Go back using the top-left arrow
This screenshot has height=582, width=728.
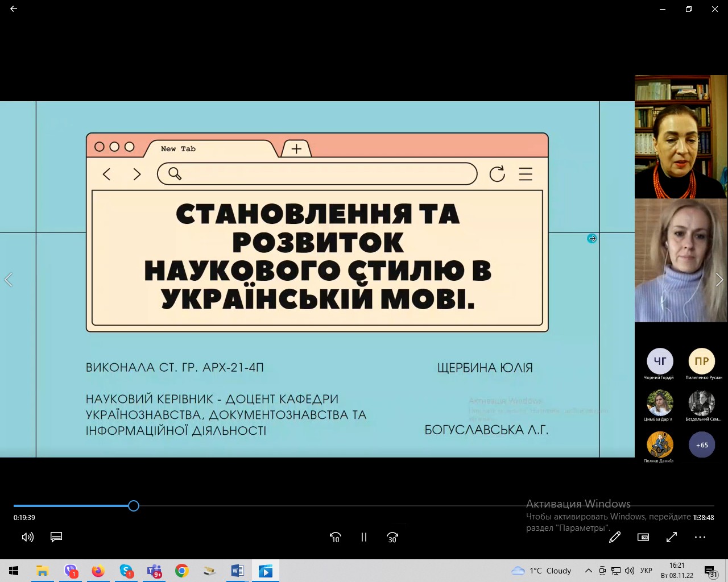pos(14,9)
